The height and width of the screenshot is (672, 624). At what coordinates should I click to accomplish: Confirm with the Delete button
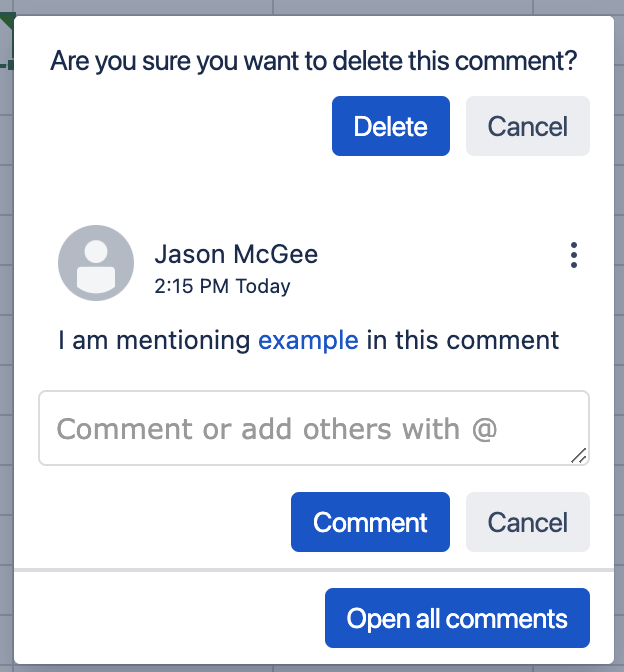(390, 126)
